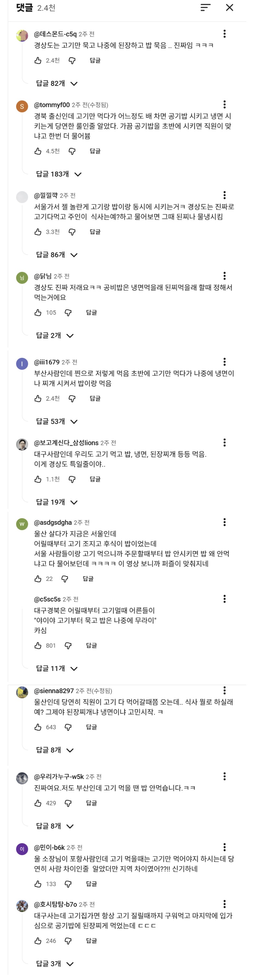
Task: Dislike the comment by @민이-b6k
Action: click(68, 884)
